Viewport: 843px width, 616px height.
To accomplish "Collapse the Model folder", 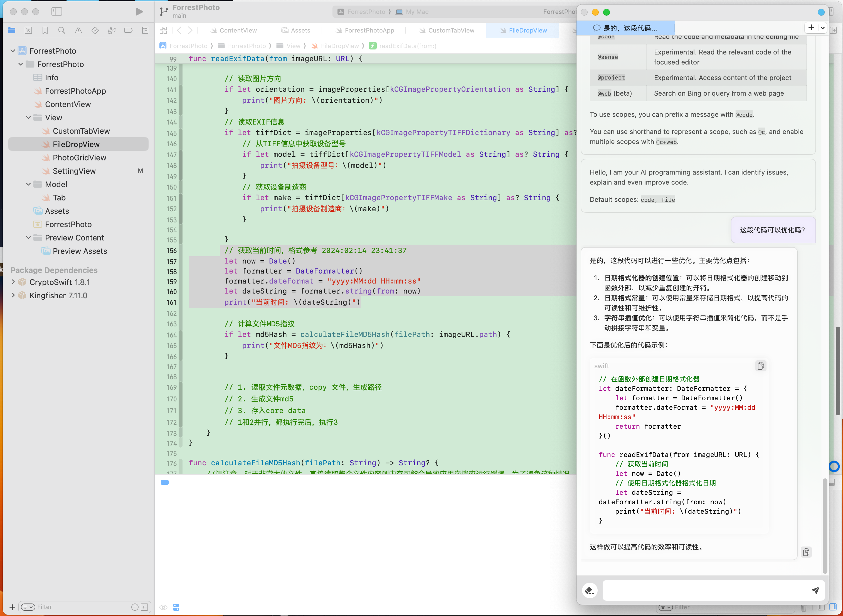I will tap(28, 184).
